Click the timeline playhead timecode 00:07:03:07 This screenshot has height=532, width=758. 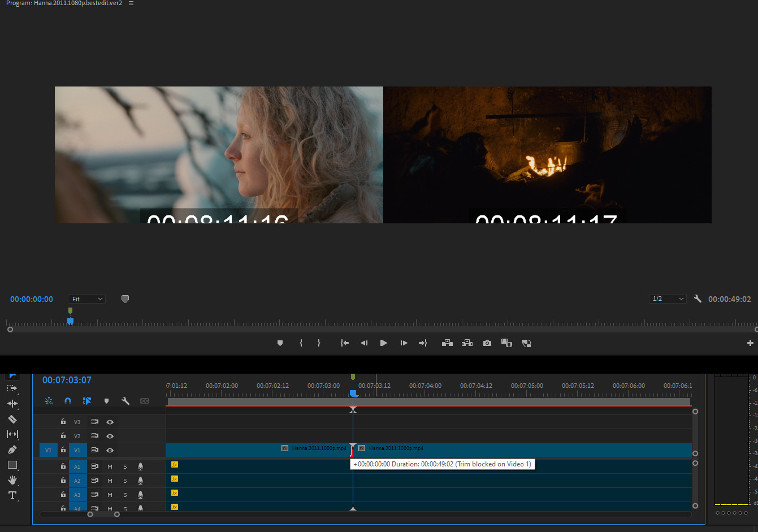pyautogui.click(x=67, y=380)
